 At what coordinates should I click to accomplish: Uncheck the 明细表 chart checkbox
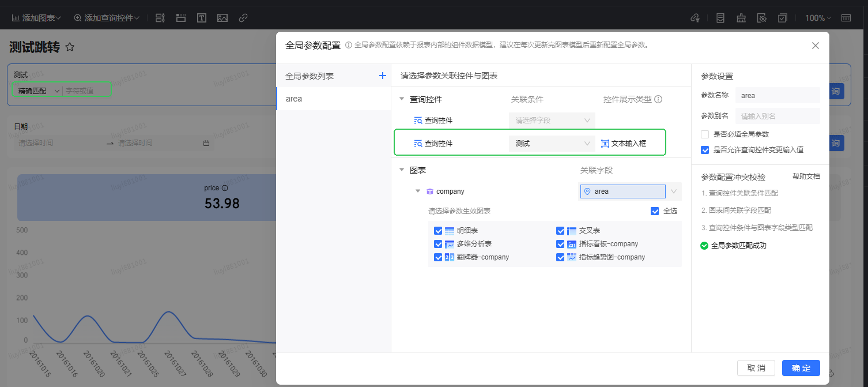(x=438, y=231)
